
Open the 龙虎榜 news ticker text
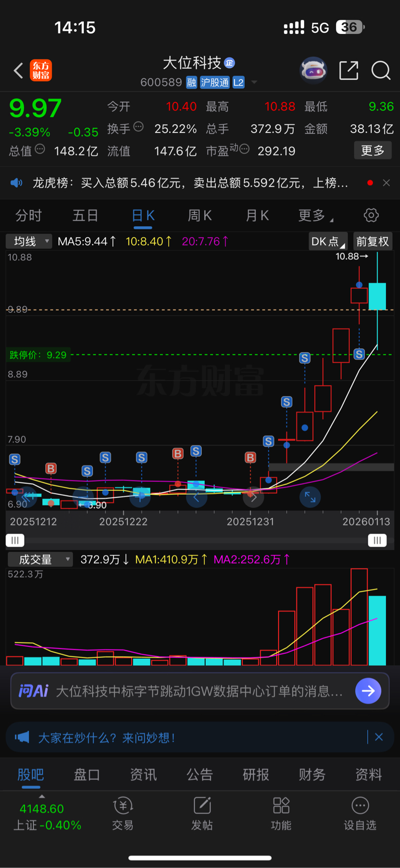pos(190,182)
